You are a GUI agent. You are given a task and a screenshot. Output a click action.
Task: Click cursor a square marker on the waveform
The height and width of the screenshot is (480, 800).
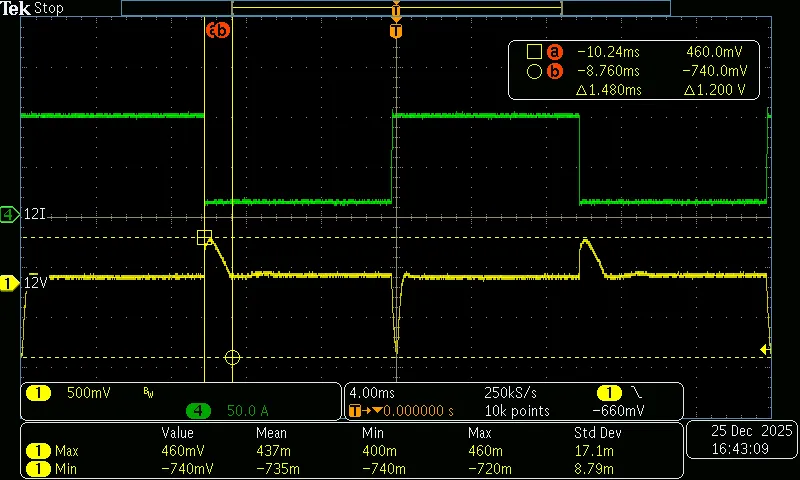click(x=205, y=237)
